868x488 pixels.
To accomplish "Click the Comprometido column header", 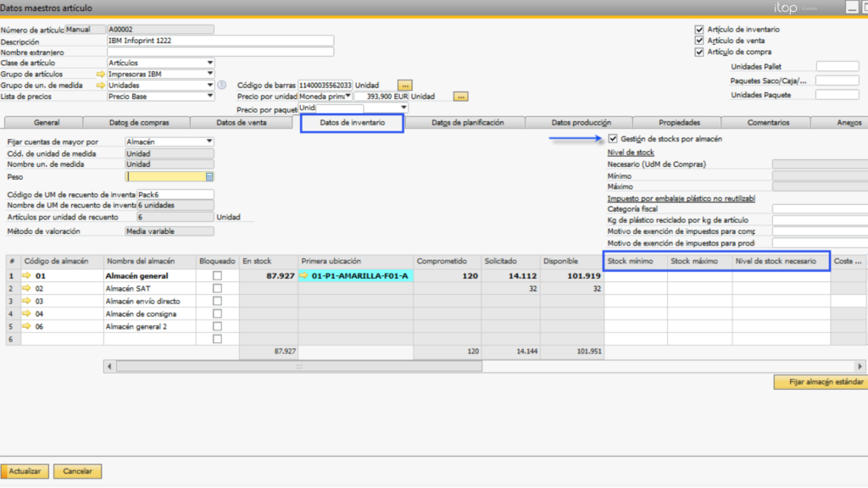I will click(x=448, y=261).
